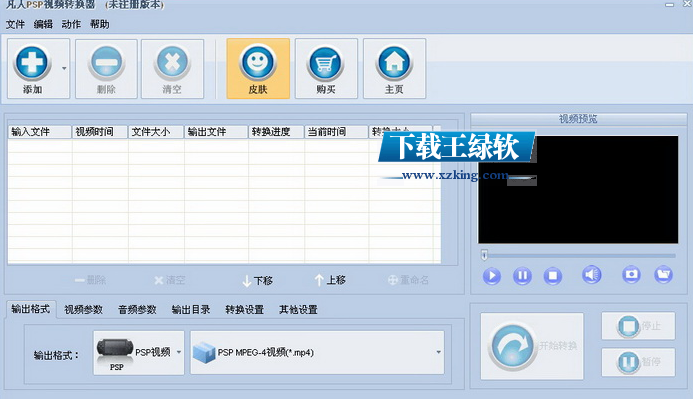This screenshot has height=399, width=693.
Task: Click the blue box format icon
Action: tap(204, 353)
